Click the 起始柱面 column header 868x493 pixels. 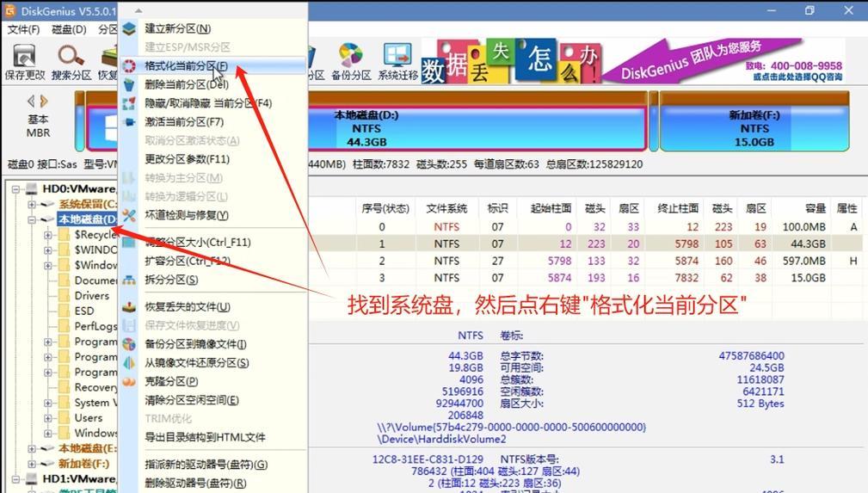point(551,209)
